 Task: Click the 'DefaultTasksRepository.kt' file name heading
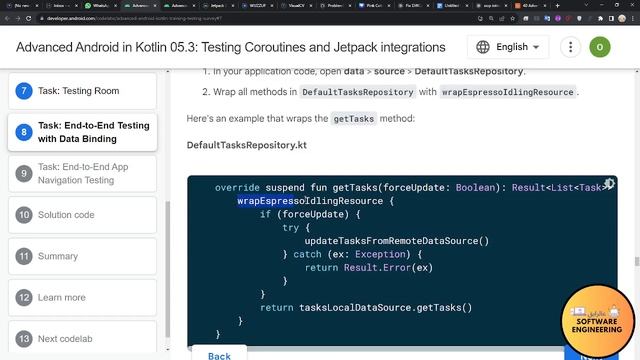(247, 145)
